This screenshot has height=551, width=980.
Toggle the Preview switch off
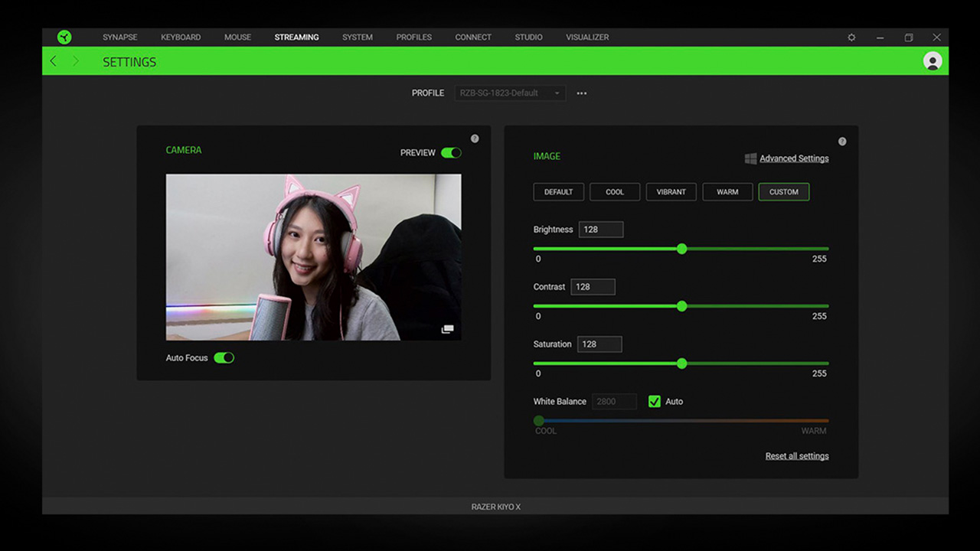pyautogui.click(x=452, y=153)
